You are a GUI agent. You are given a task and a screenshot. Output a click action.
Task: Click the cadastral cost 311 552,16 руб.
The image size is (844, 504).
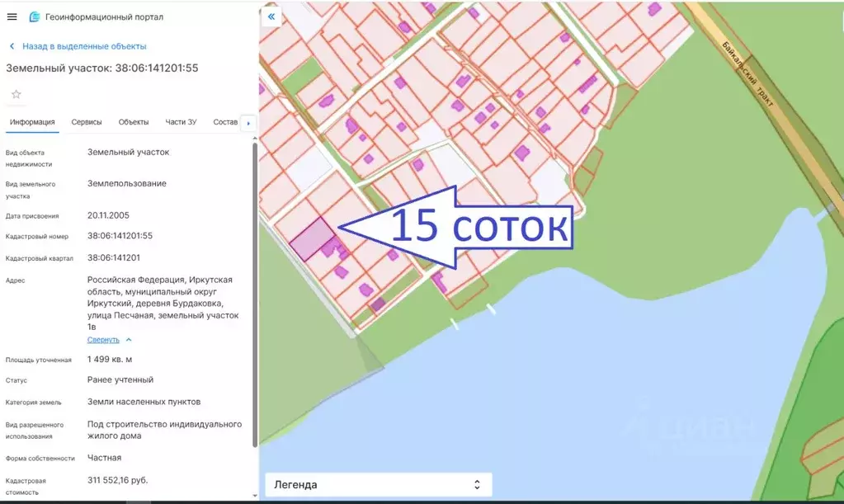(x=117, y=480)
